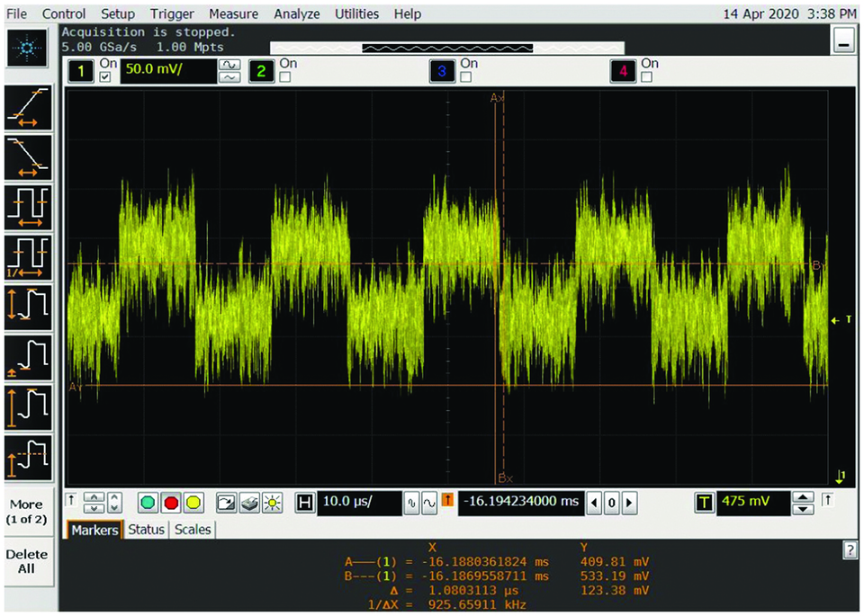This screenshot has width=864, height=616.
Task: Adjust trigger level stepper arrows
Action: pyautogui.click(x=805, y=503)
